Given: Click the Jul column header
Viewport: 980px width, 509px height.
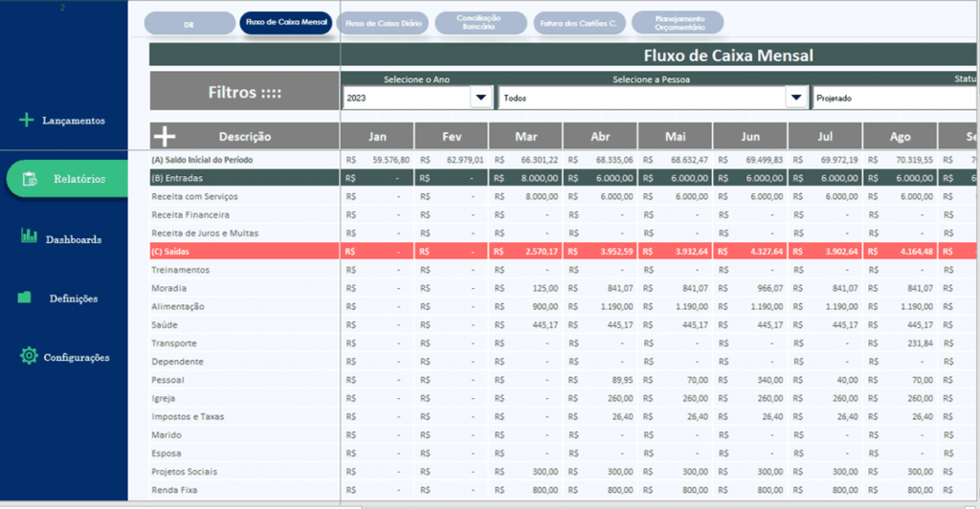Looking at the screenshot, I should [x=825, y=136].
